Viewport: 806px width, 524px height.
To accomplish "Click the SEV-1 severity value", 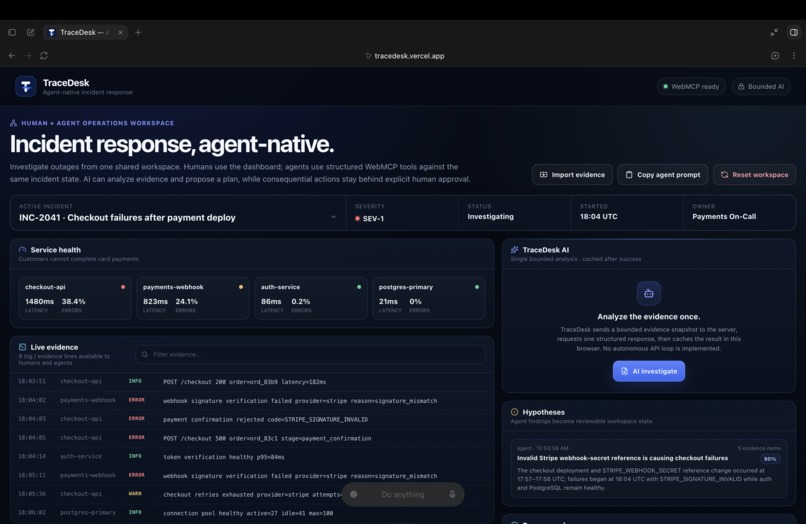I will click(373, 219).
